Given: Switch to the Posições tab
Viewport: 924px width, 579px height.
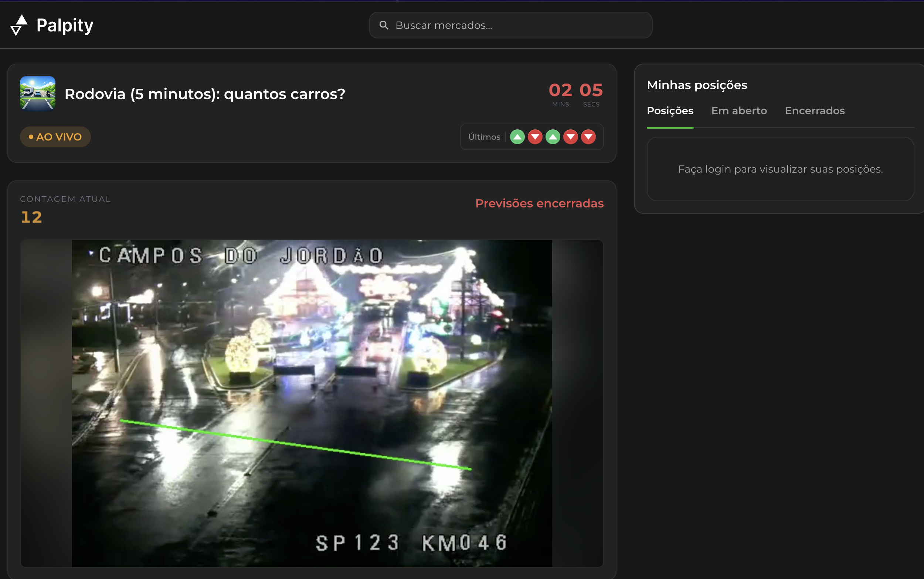Looking at the screenshot, I should (670, 111).
